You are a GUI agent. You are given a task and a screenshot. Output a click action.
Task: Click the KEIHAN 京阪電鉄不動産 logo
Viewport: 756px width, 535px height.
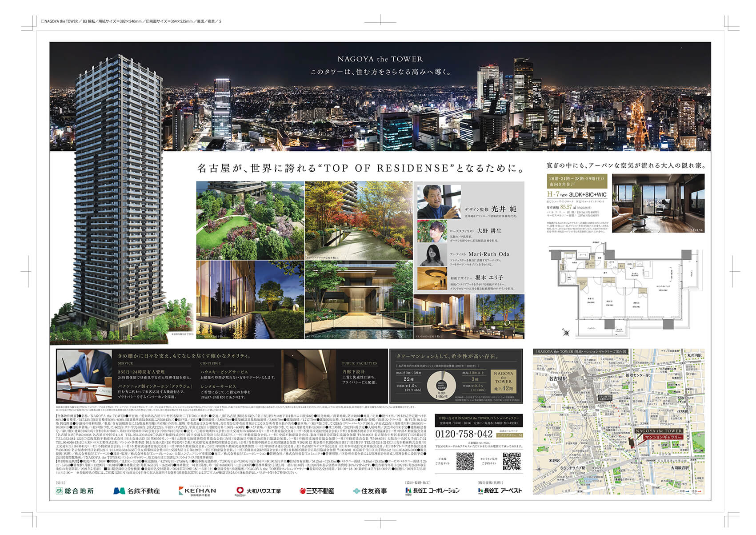point(197,491)
